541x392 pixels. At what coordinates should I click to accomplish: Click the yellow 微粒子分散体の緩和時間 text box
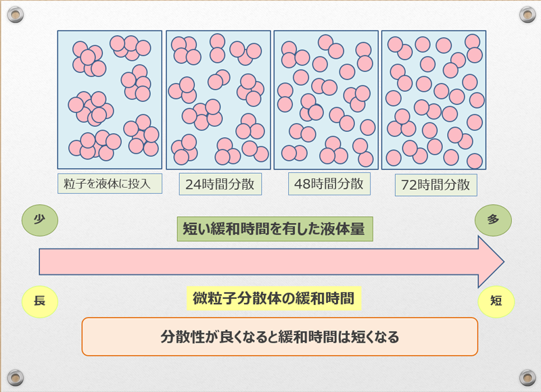(273, 298)
